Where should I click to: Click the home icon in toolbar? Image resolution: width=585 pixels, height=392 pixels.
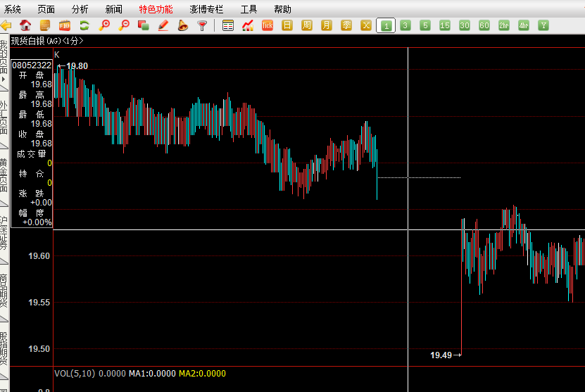pos(25,25)
